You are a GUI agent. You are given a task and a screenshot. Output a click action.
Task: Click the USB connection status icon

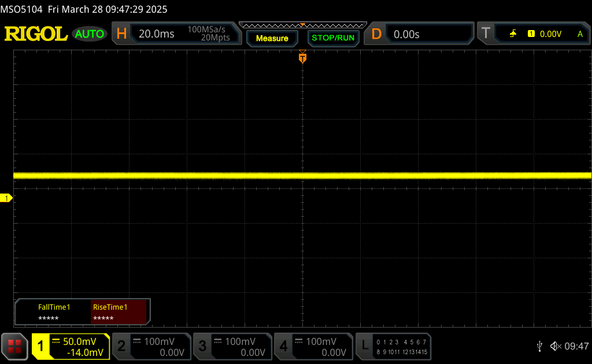pyautogui.click(x=539, y=346)
